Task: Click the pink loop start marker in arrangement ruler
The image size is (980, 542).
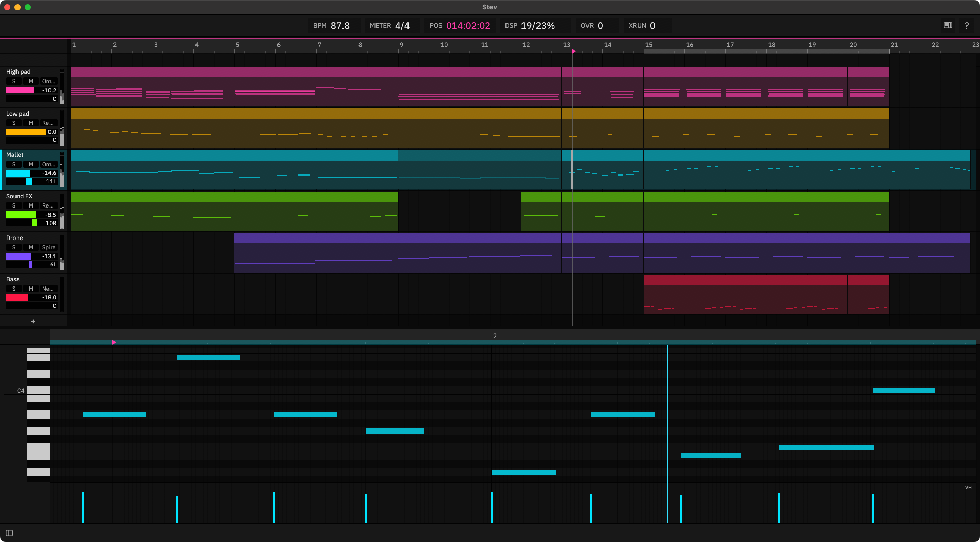Action: pyautogui.click(x=574, y=51)
